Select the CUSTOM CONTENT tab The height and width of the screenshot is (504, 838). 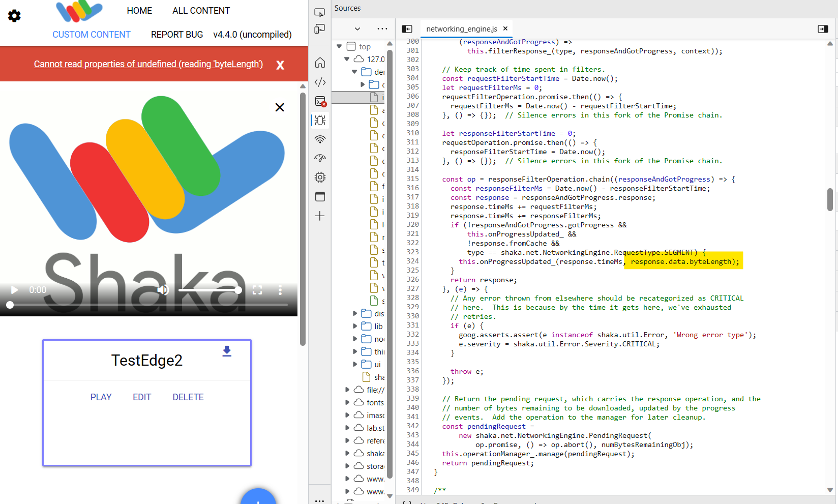point(92,35)
